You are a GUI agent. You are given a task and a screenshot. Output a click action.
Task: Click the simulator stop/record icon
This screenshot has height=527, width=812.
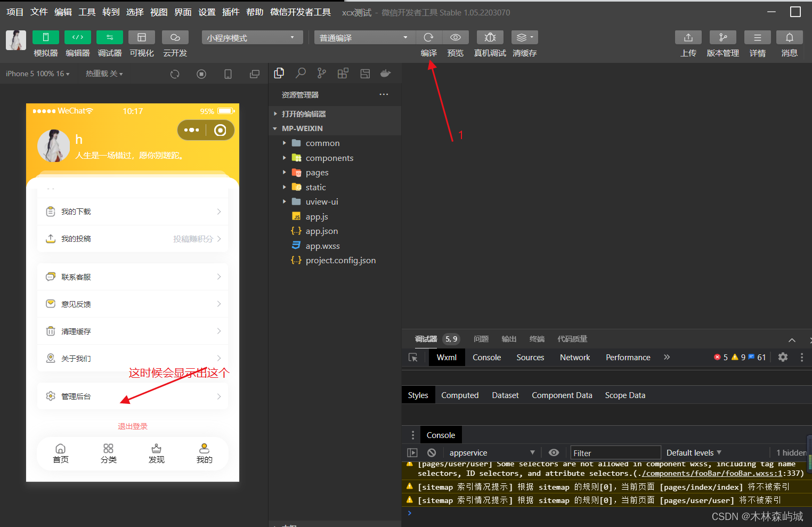pos(201,74)
